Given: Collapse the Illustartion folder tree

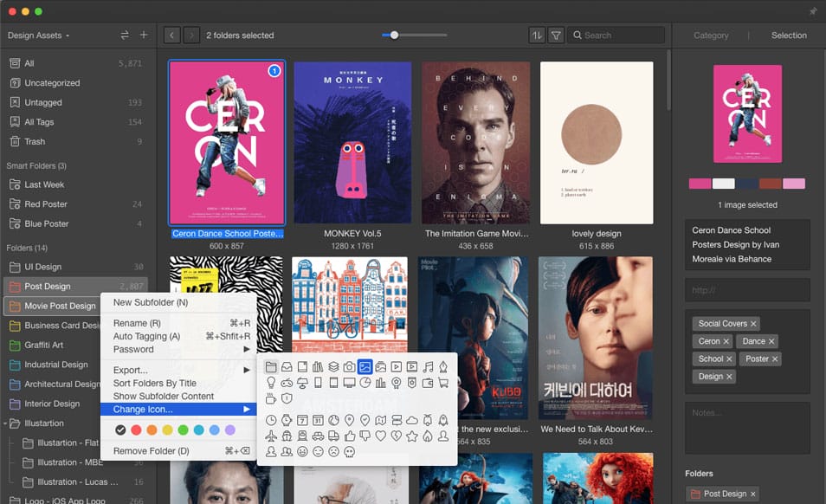Looking at the screenshot, I should click(5, 423).
